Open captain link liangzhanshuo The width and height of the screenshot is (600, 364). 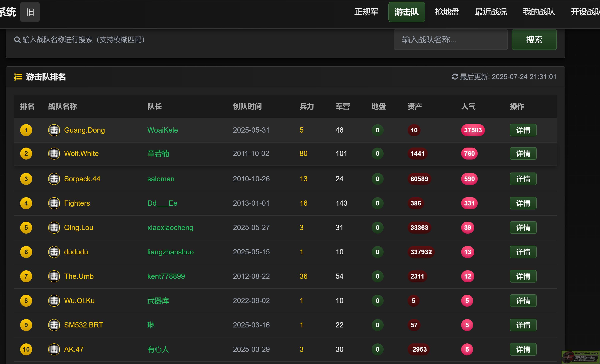click(170, 252)
